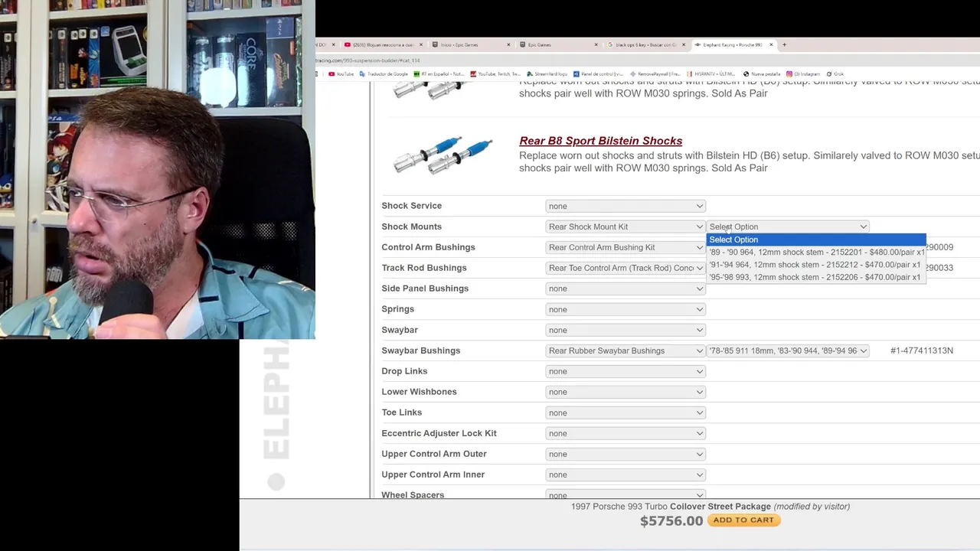This screenshot has width=980, height=551.
Task: Click 1997 Porsche 993 Turbo package title
Action: (710, 507)
